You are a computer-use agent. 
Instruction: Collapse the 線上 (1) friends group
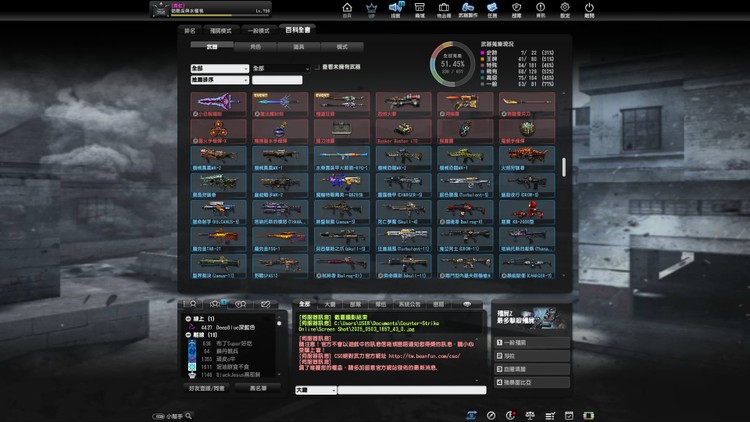(188, 319)
